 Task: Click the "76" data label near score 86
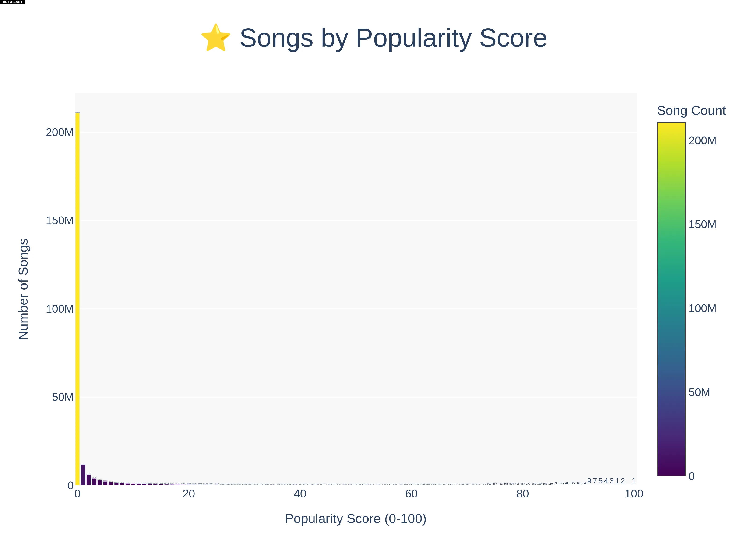pyautogui.click(x=556, y=483)
